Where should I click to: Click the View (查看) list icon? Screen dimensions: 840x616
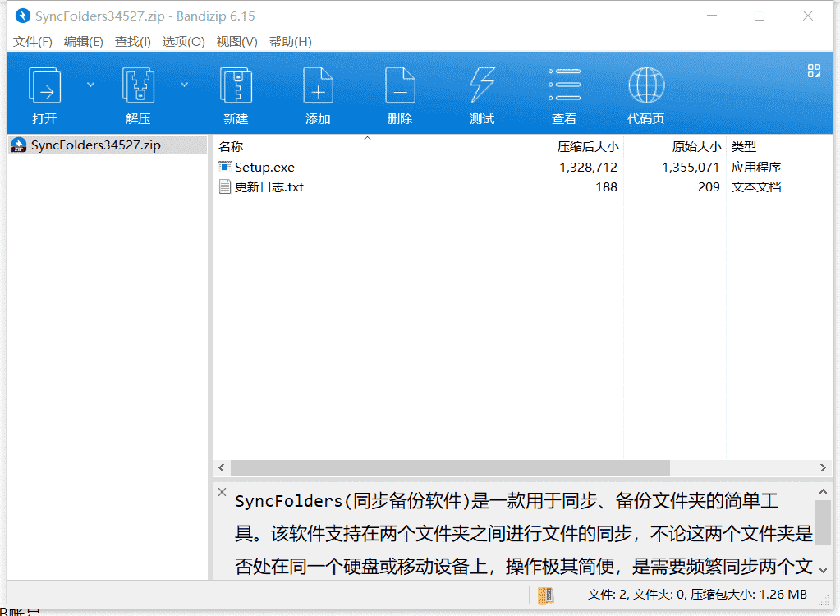(x=565, y=85)
